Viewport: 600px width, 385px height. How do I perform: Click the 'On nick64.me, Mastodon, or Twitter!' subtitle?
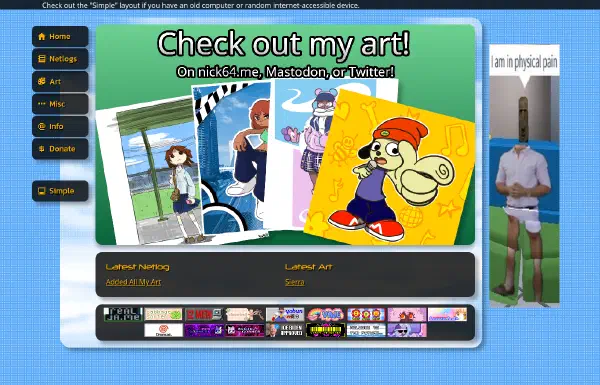tap(285, 72)
